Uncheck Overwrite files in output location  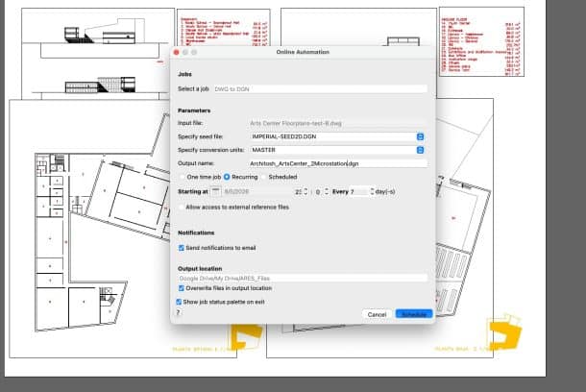pos(182,288)
